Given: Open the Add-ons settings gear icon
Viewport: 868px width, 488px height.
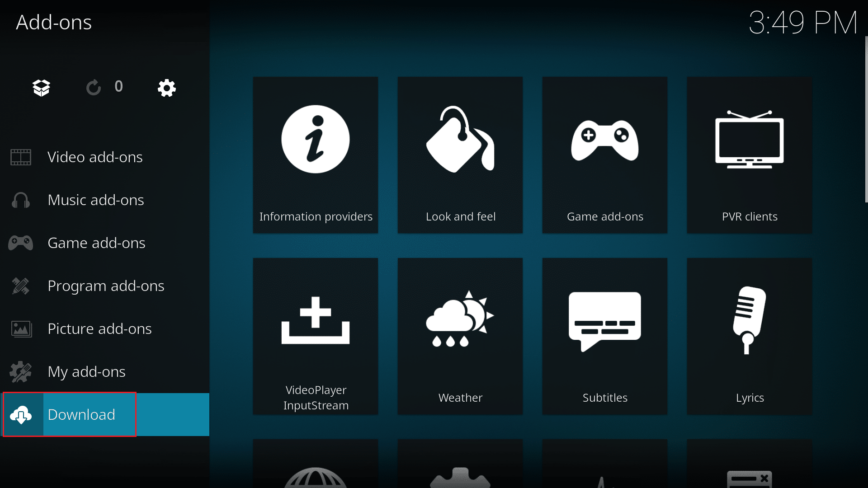Looking at the screenshot, I should click(167, 88).
